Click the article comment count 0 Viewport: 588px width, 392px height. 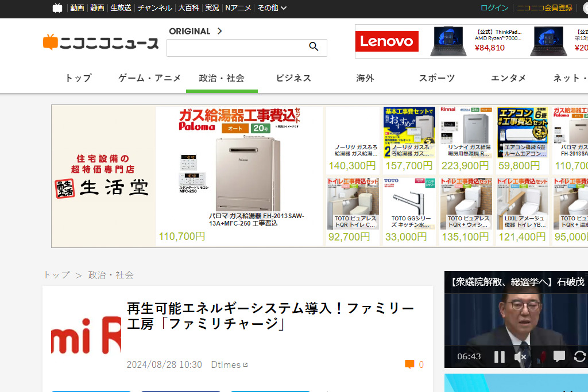tap(421, 364)
